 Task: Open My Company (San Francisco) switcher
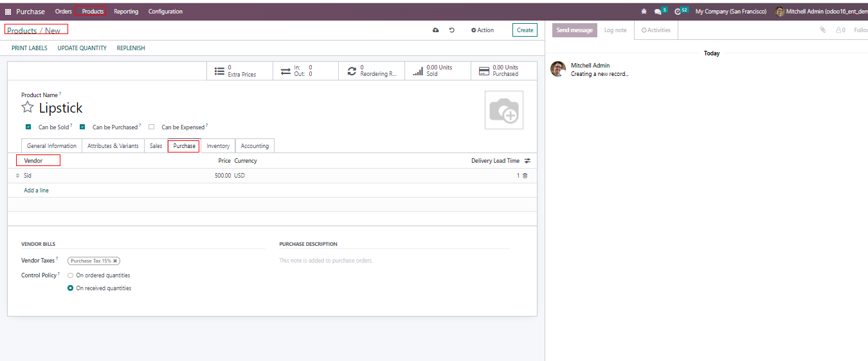[731, 12]
